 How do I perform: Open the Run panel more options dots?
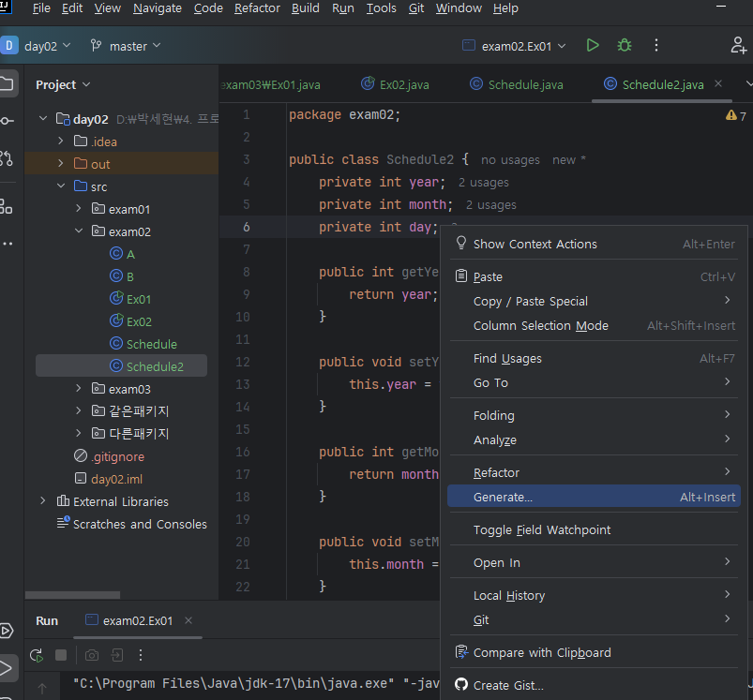(141, 655)
